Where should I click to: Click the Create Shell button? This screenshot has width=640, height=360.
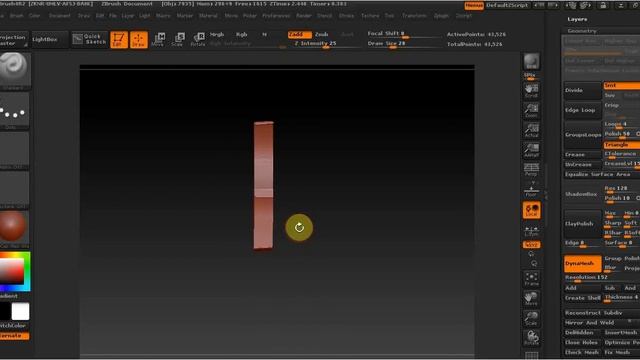[x=582, y=298]
